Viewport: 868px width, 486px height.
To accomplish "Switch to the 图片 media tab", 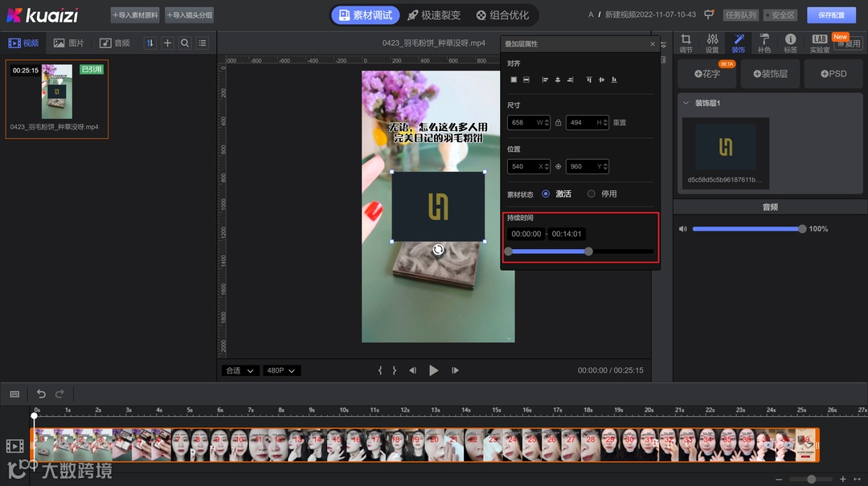I will [x=68, y=43].
